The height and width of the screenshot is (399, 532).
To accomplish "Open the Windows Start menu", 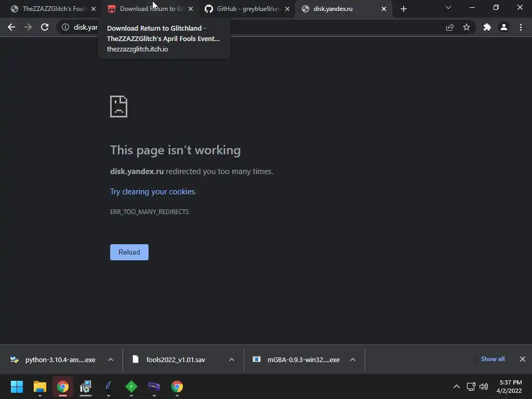I will 17,387.
